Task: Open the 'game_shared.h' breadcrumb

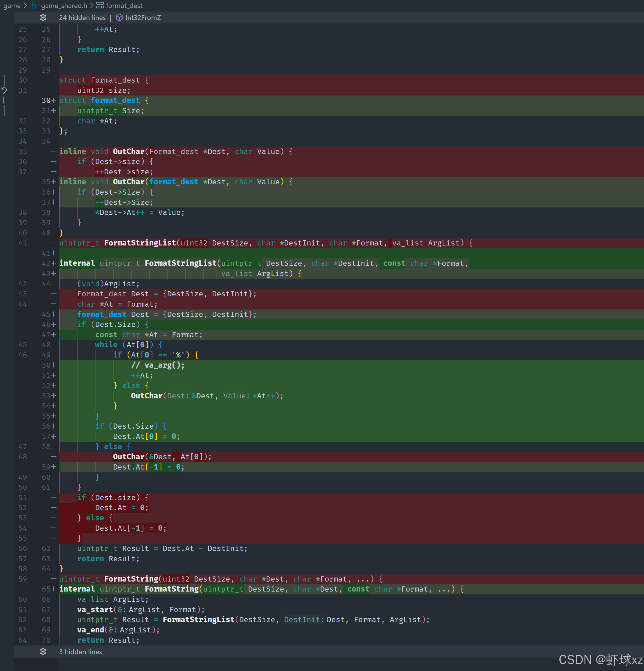Action: 64,6
